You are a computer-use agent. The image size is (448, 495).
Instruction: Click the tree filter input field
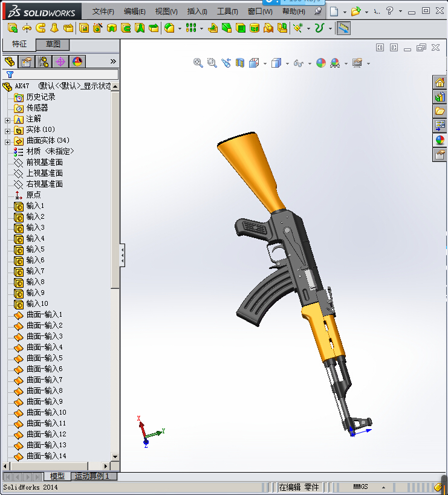(60, 74)
